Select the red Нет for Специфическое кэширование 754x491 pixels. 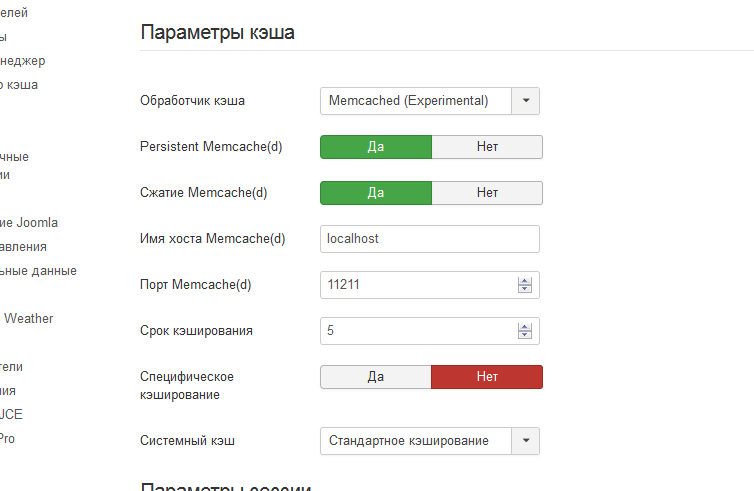coord(487,377)
